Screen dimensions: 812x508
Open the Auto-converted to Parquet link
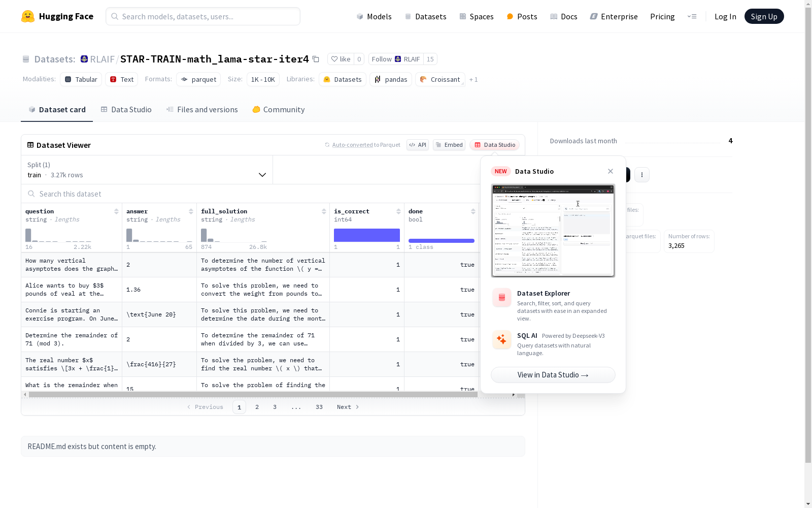(x=363, y=145)
